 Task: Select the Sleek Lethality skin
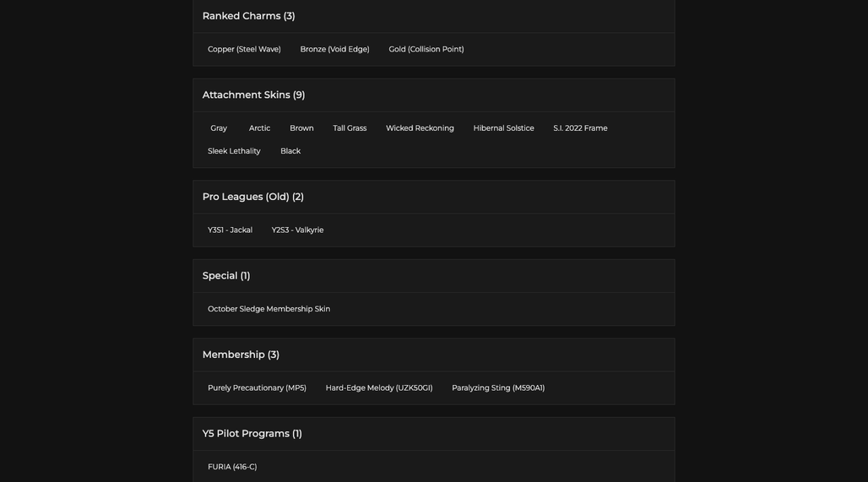(x=234, y=151)
